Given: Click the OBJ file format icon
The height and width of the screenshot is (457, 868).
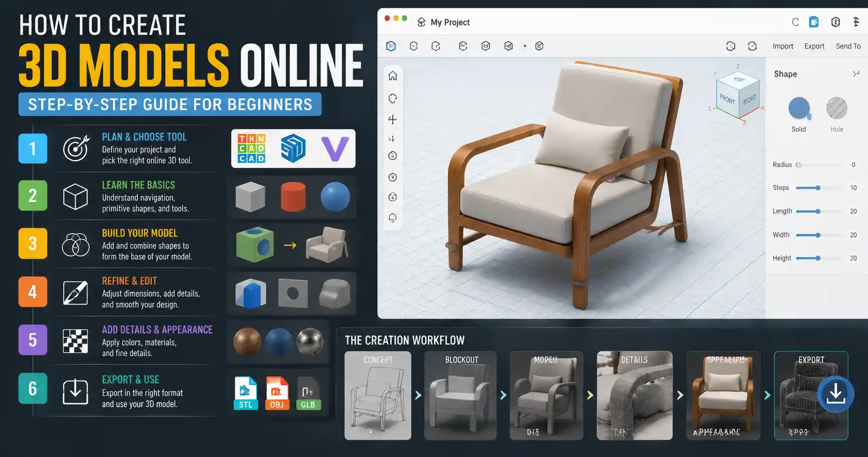Looking at the screenshot, I should [277, 393].
